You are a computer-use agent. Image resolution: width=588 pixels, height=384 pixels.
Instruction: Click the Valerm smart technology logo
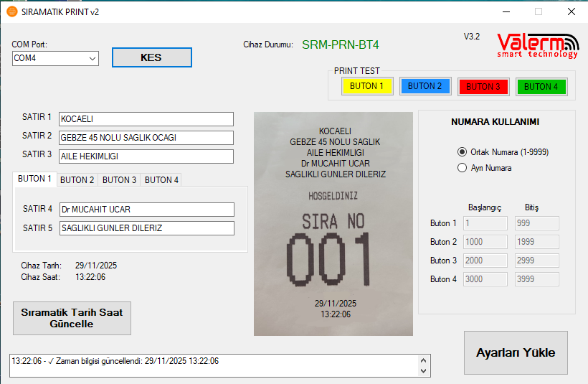coord(537,45)
